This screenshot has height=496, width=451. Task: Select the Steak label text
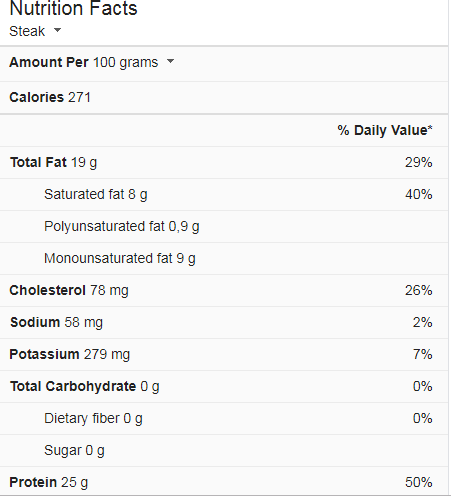pyautogui.click(x=27, y=31)
